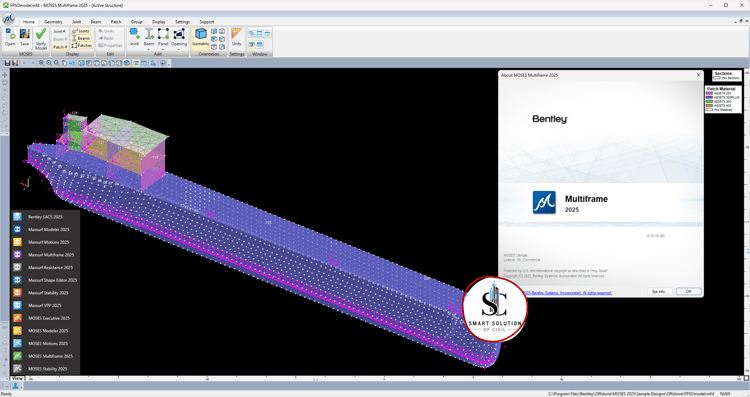The height and width of the screenshot is (397, 750).
Task: Toggle Beams display in ribbon
Action: tap(81, 38)
